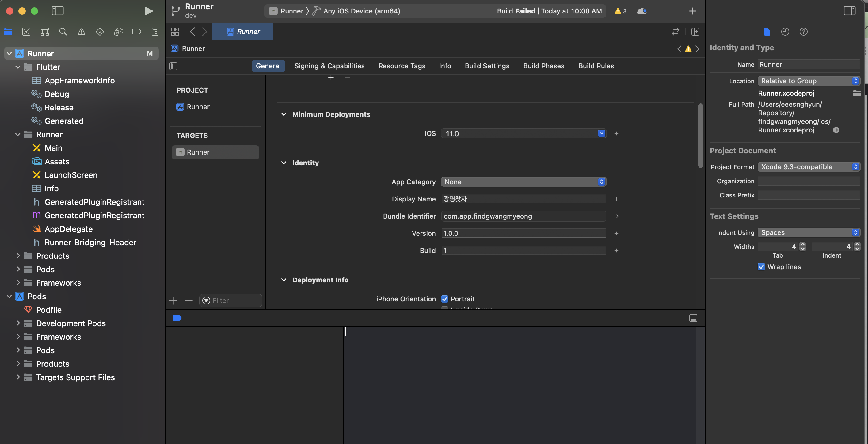Click the 3 warnings indicator in toolbar
The width and height of the screenshot is (868, 444).
(x=620, y=11)
